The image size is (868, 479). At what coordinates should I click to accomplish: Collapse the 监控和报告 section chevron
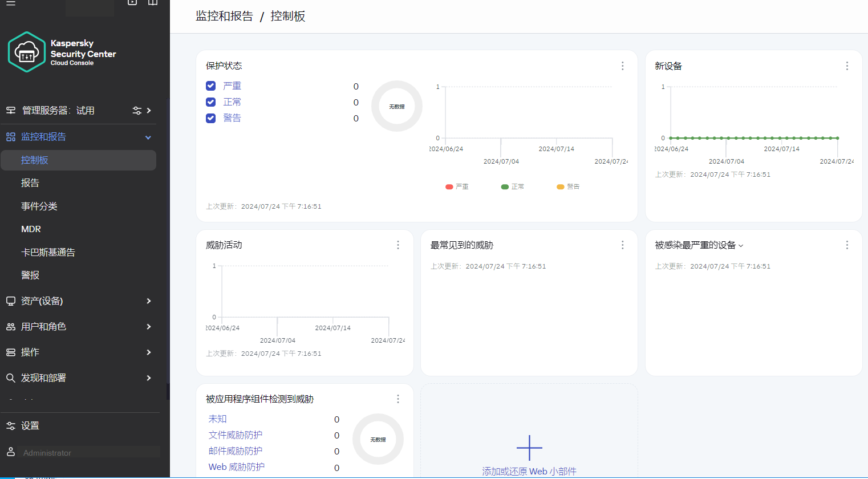(x=148, y=137)
